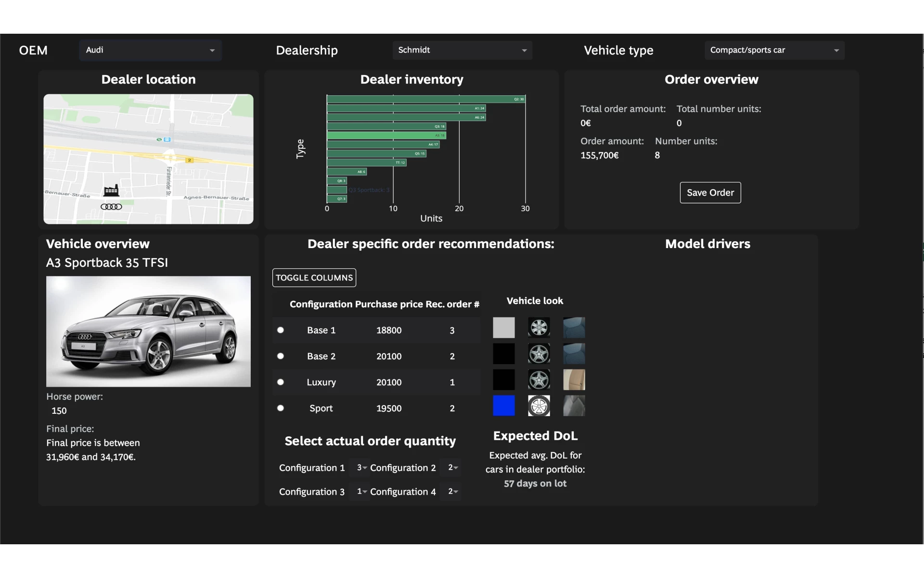Click the Base 2 blue seat interior image
924x578 pixels.
click(x=574, y=354)
